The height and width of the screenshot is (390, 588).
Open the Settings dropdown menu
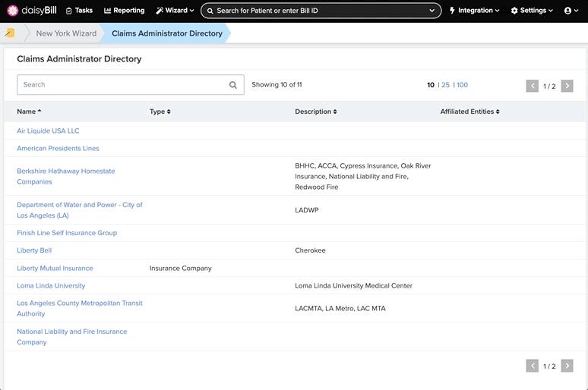coord(532,11)
